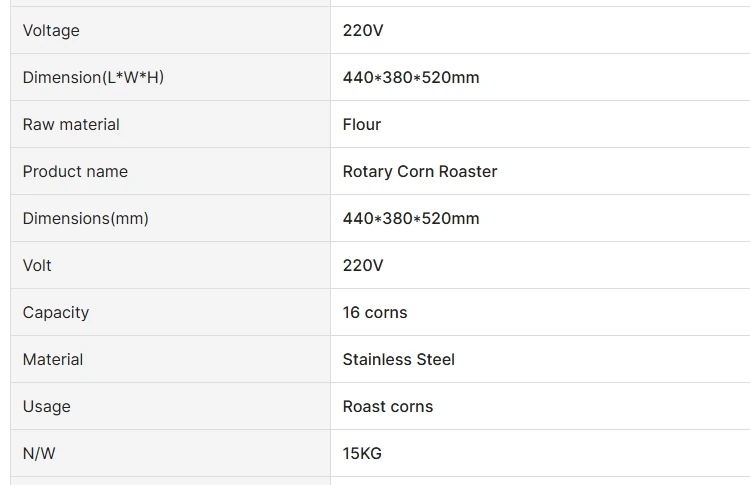Click the Dimensions(mm) label
The height and width of the screenshot is (485, 750).
pyautogui.click(x=85, y=218)
